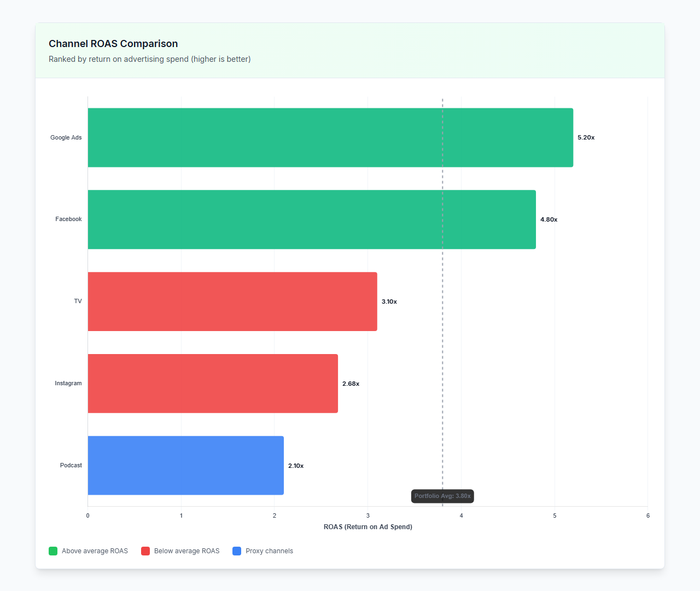The height and width of the screenshot is (591, 700).
Task: Click the x-axis tick label 4
Action: 461,515
